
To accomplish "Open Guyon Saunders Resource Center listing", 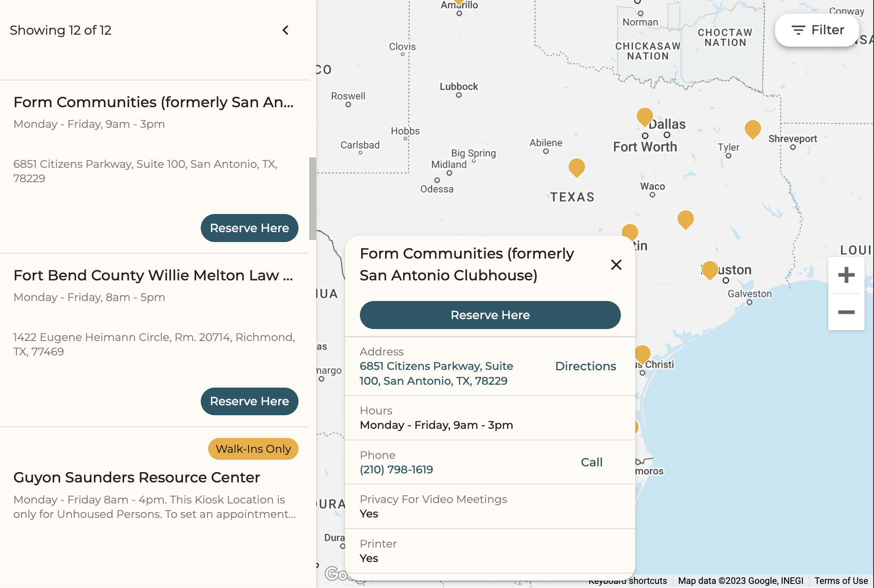I will [x=136, y=477].
